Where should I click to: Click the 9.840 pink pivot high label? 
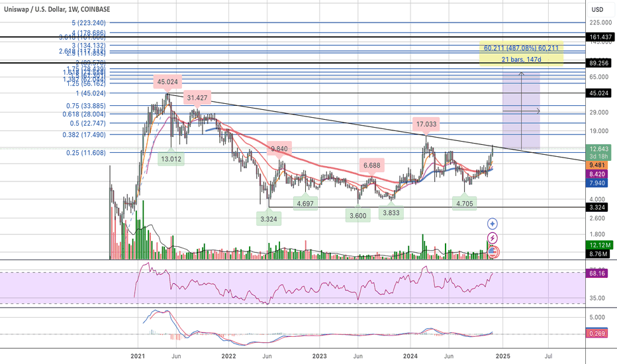279,149
